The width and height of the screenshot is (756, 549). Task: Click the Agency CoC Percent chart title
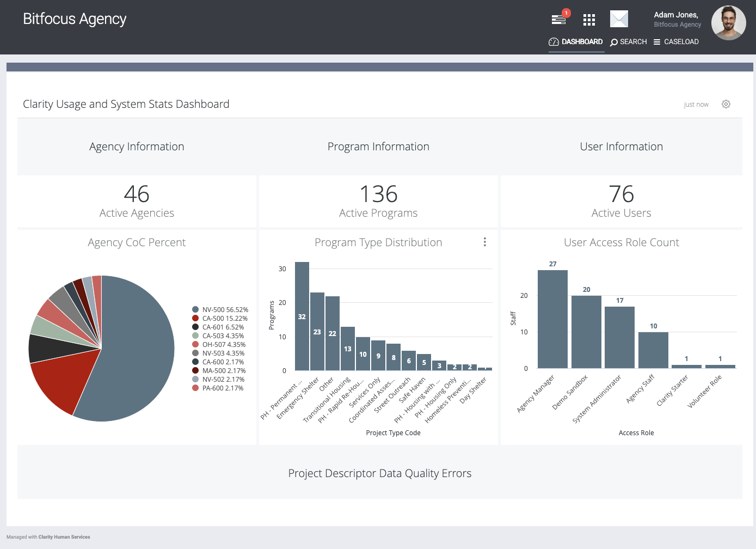pos(137,242)
